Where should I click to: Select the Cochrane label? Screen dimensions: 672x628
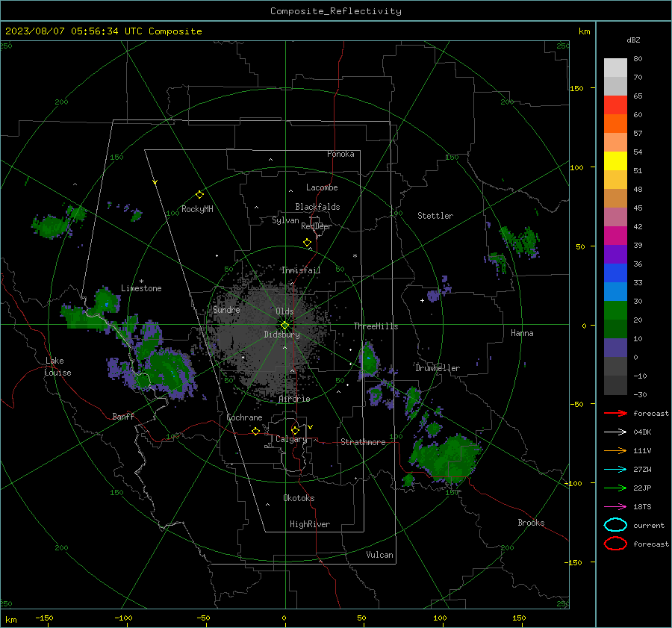coord(244,417)
